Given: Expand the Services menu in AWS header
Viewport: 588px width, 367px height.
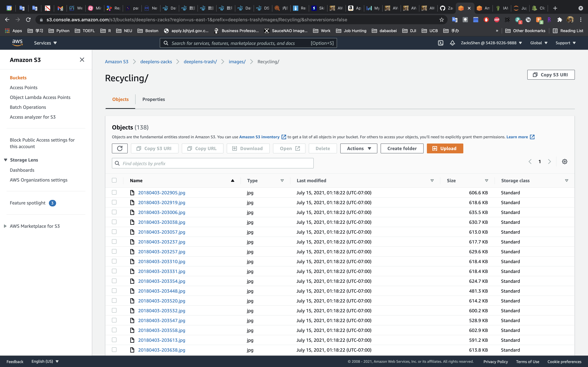Looking at the screenshot, I should click(45, 43).
